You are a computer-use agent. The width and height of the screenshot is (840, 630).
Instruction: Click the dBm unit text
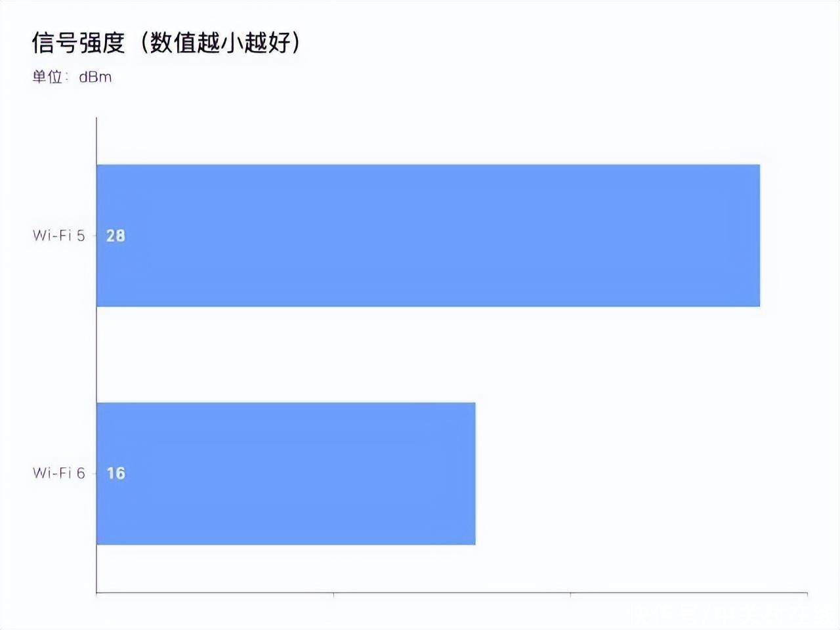click(x=95, y=77)
